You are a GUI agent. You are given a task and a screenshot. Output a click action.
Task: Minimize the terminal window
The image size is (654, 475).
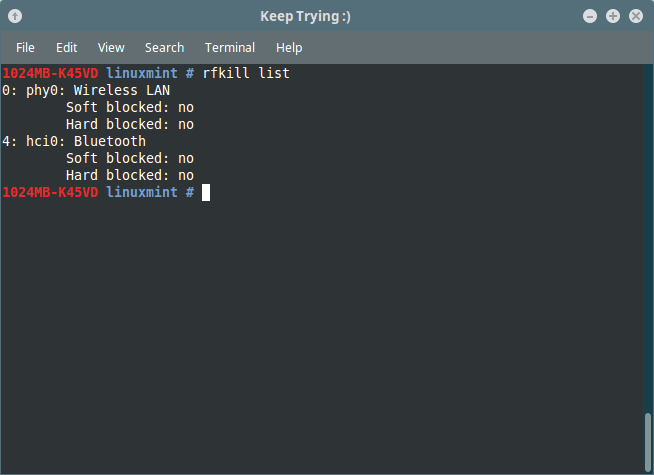coord(590,16)
